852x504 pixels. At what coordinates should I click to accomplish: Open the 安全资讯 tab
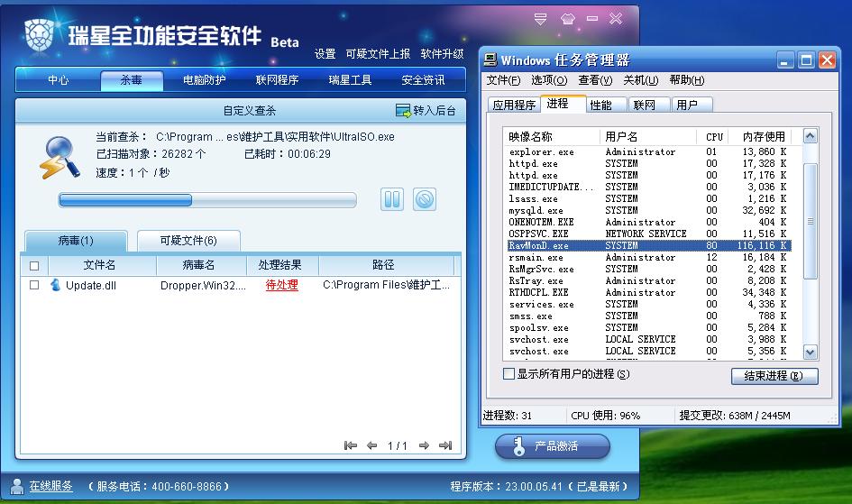[x=423, y=80]
